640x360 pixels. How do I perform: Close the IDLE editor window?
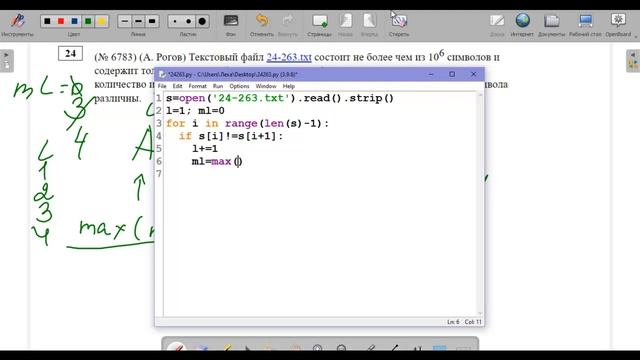click(x=473, y=74)
